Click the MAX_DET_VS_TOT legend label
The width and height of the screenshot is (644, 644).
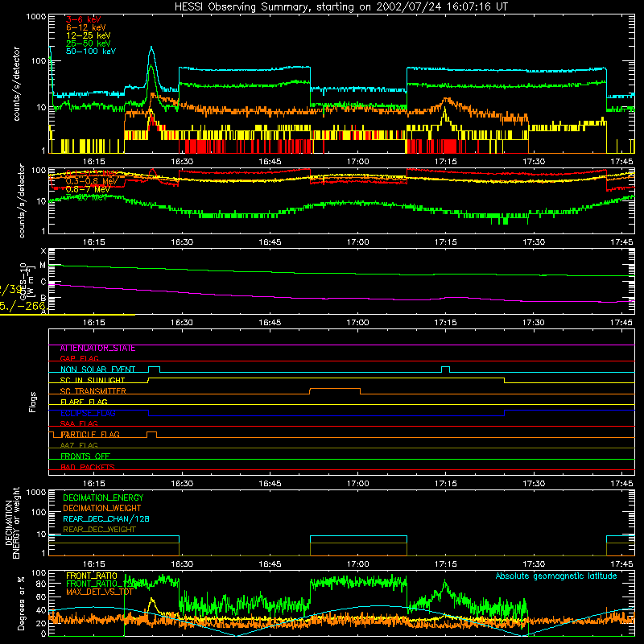[x=100, y=592]
